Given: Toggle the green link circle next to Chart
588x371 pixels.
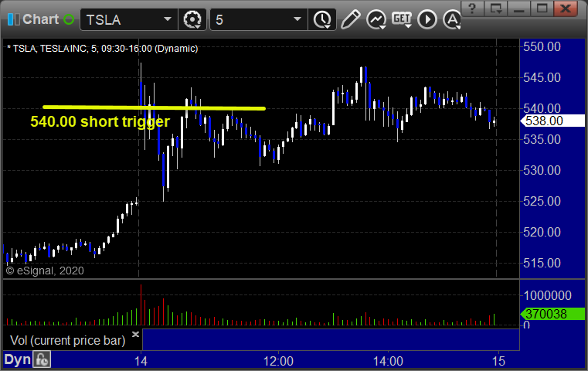Looking at the screenshot, I should click(69, 19).
